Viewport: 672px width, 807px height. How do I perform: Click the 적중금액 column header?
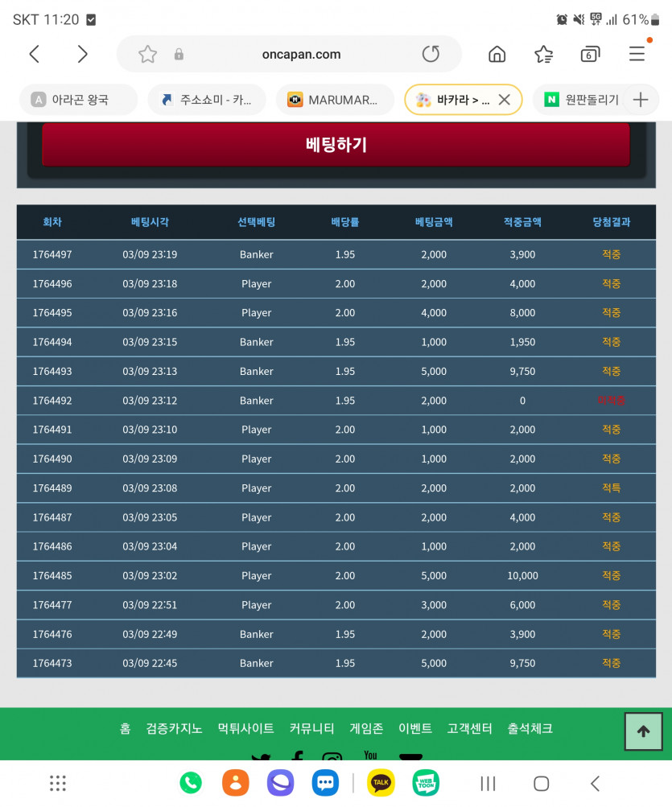[x=522, y=222]
